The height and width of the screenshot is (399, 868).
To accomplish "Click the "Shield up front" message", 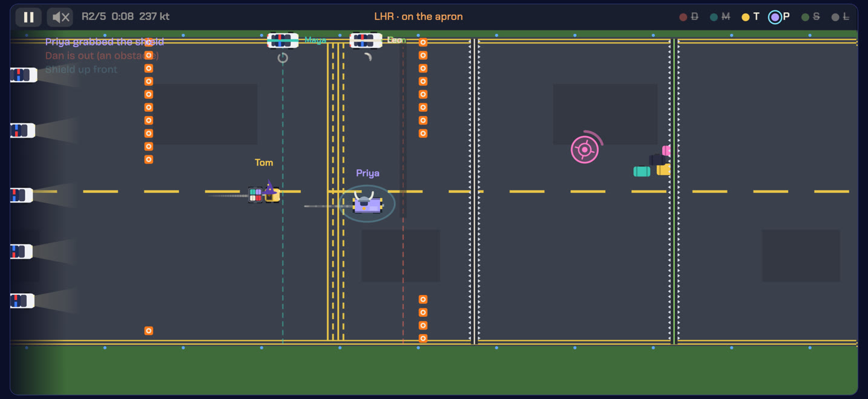I will tap(81, 70).
